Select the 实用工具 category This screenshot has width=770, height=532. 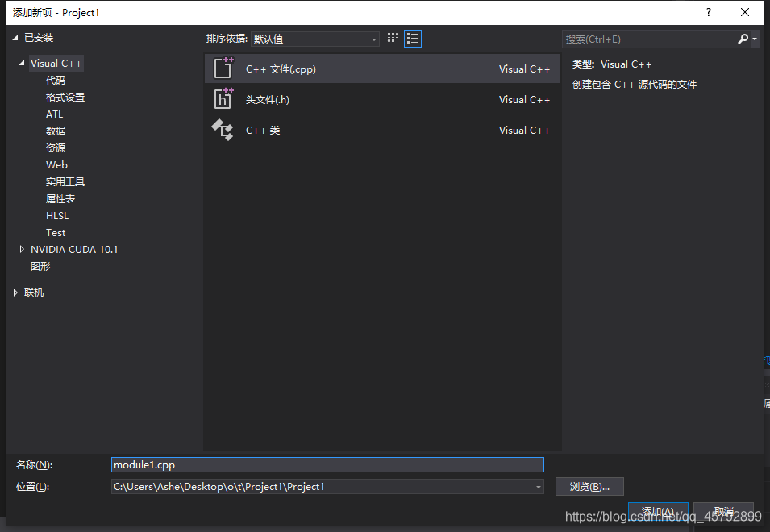point(65,181)
